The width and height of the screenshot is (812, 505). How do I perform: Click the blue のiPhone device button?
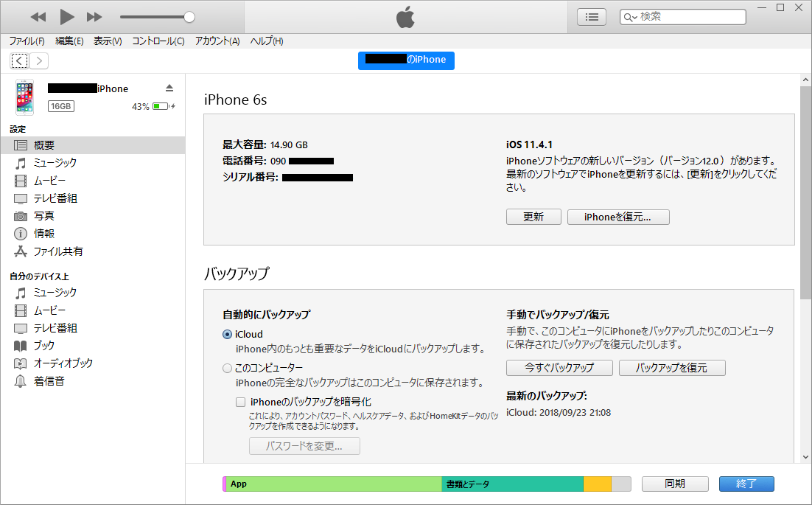(406, 60)
